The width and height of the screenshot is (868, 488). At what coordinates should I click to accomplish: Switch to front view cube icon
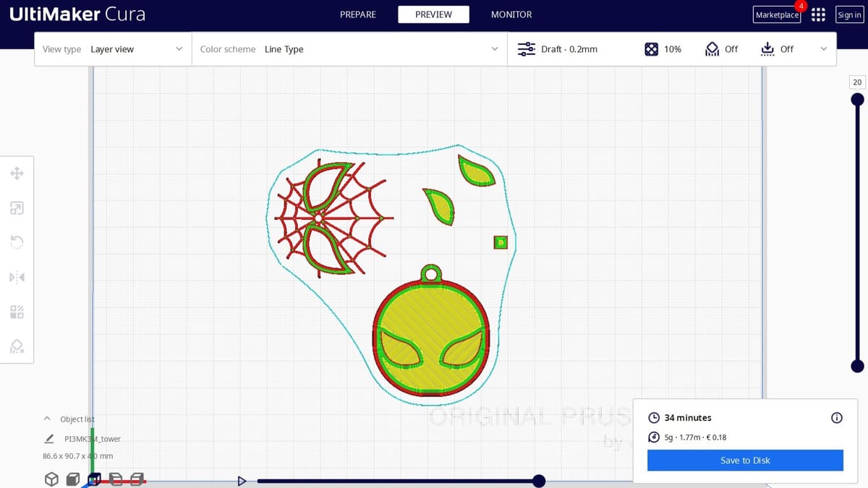pos(72,479)
